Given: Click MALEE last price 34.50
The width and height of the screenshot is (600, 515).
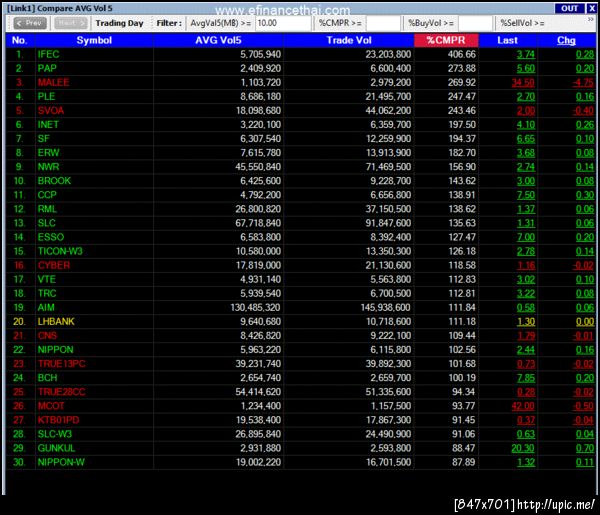Looking at the screenshot, I should (x=523, y=82).
